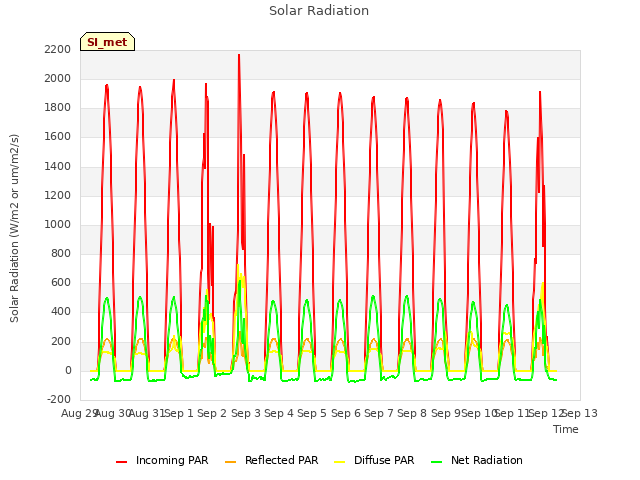This screenshot has width=640, height=480.
Task: Click y-axis tick value 1800
Action: (x=58, y=108)
